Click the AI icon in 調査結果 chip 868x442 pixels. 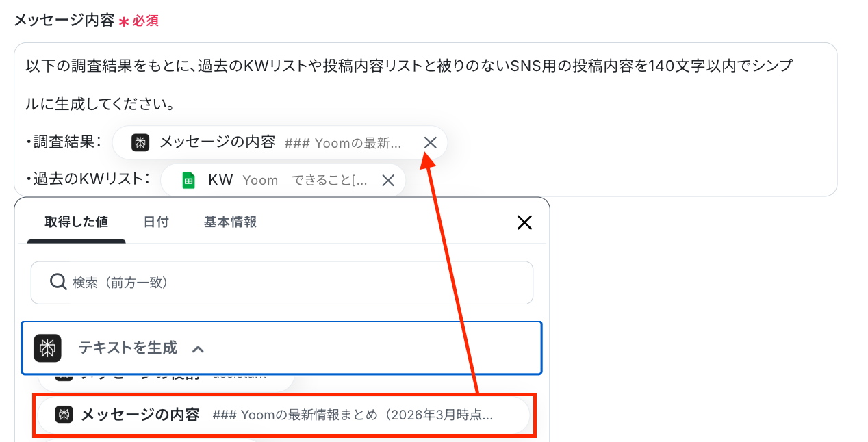point(140,142)
